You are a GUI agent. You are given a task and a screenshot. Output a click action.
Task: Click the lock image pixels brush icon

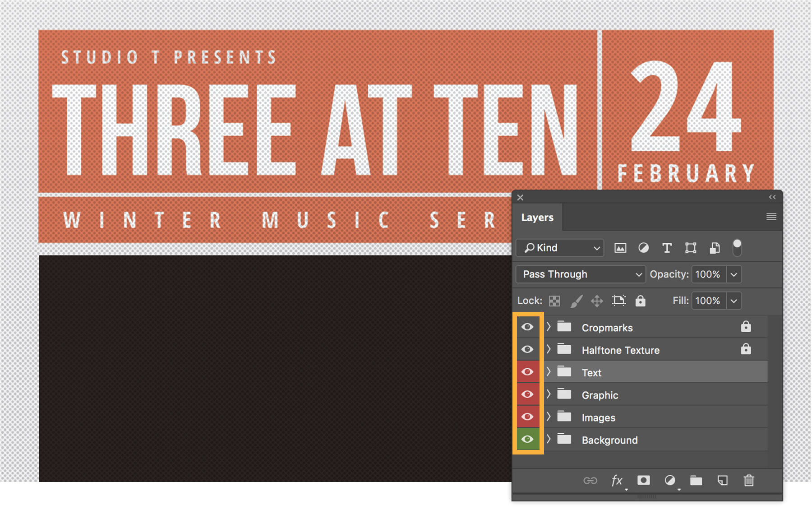pos(576,301)
